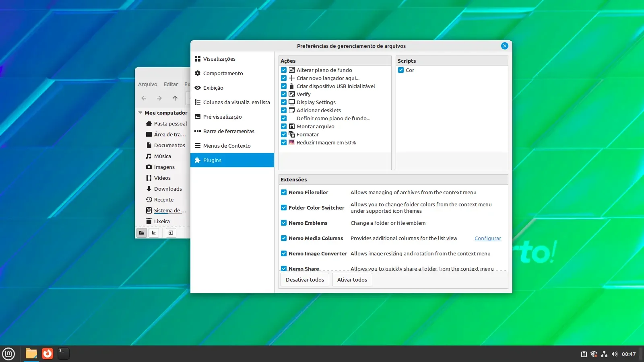Switch sidebar to tree view
Screen dimensions: 644x362
[x=154, y=232]
